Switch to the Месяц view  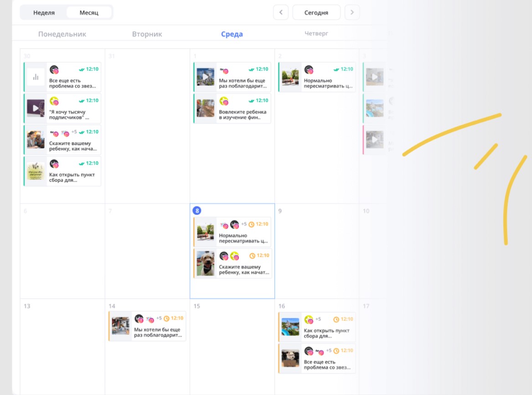pyautogui.click(x=89, y=13)
